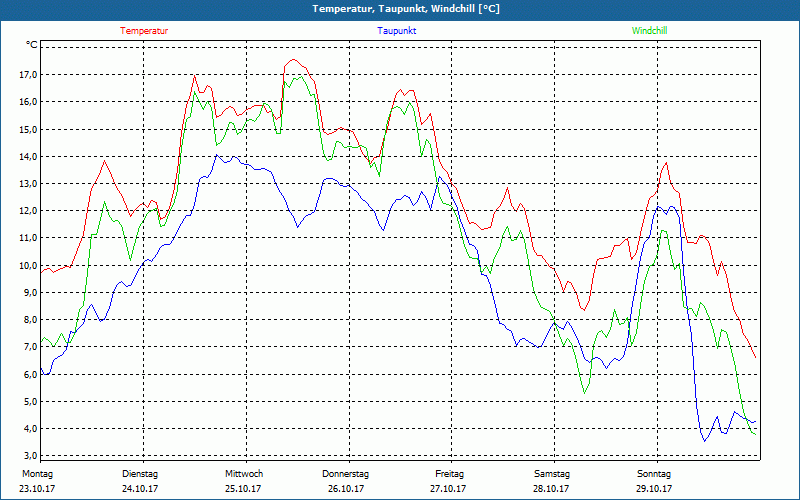Select the Mittwoch day label

243,474
